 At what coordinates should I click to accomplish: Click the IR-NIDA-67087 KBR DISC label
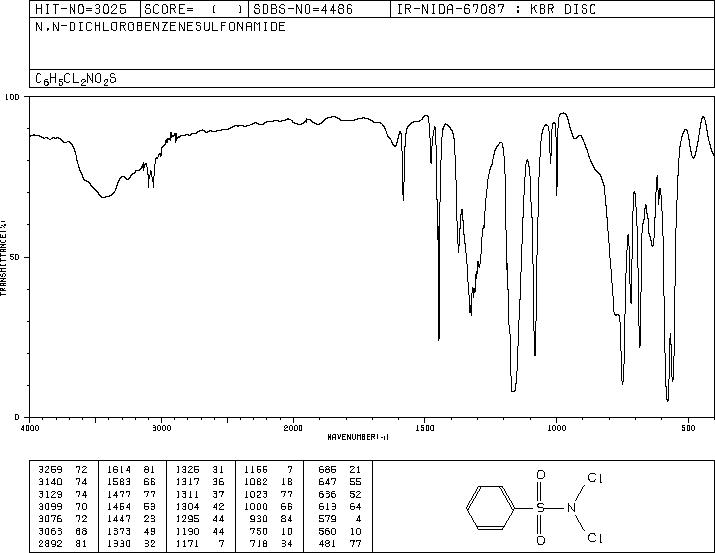coord(496,9)
